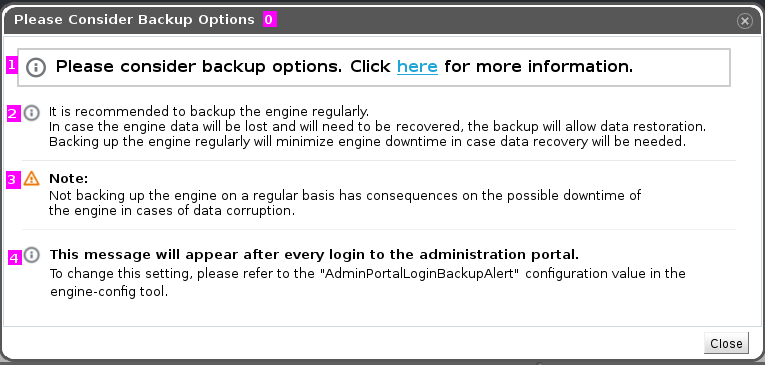The image size is (766, 366).
Task: Click the Close button at dialog bottom
Action: [726, 344]
